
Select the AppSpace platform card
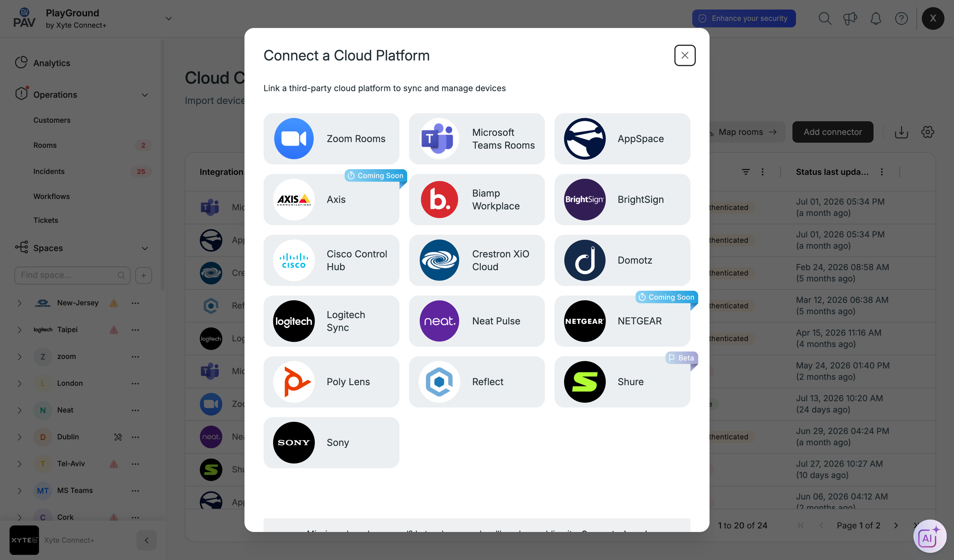(622, 139)
